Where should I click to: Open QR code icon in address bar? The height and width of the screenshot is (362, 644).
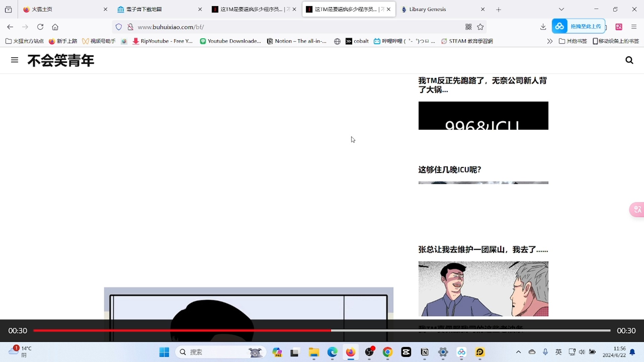pos(469,27)
